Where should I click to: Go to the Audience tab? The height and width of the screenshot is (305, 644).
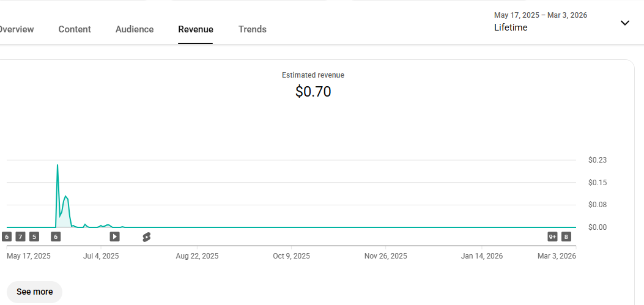(135, 29)
